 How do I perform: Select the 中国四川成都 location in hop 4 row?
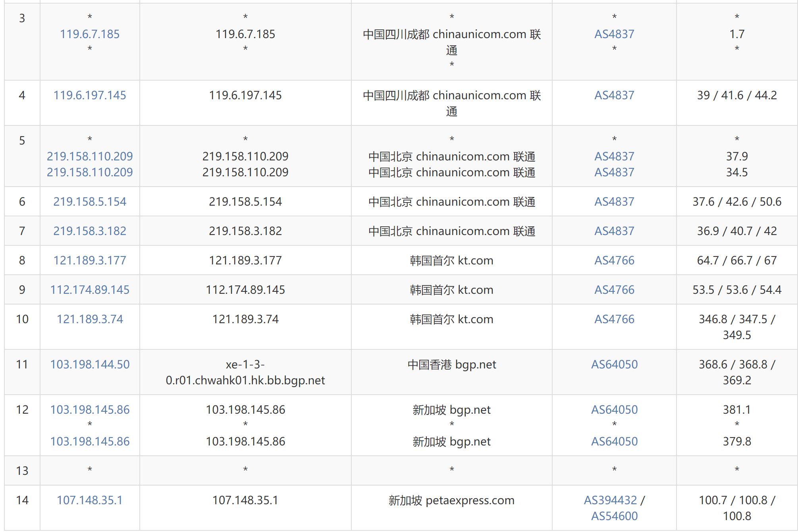(452, 103)
